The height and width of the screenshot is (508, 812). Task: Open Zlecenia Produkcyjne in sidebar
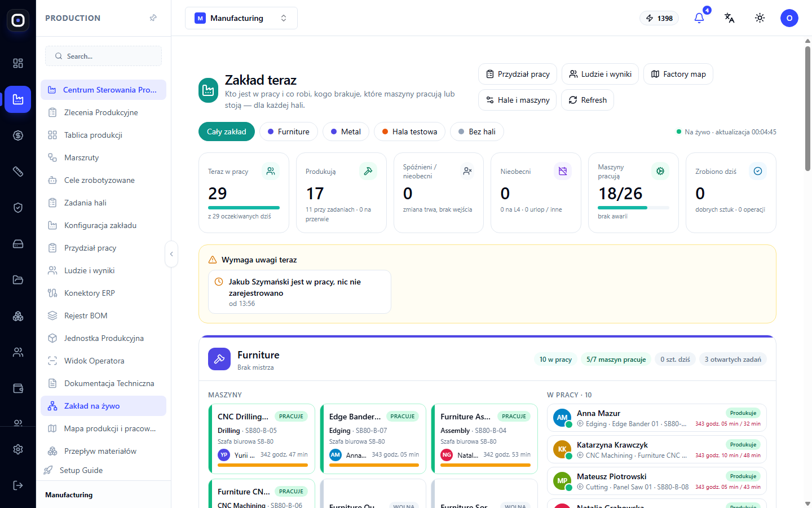coord(103,112)
